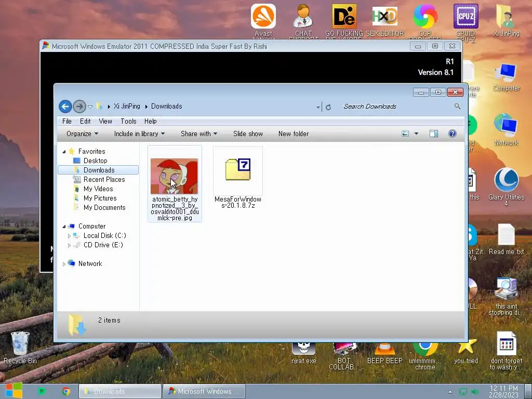Screen dimensions: 532x399
Task: Open the Tools menu
Action: click(x=128, y=121)
